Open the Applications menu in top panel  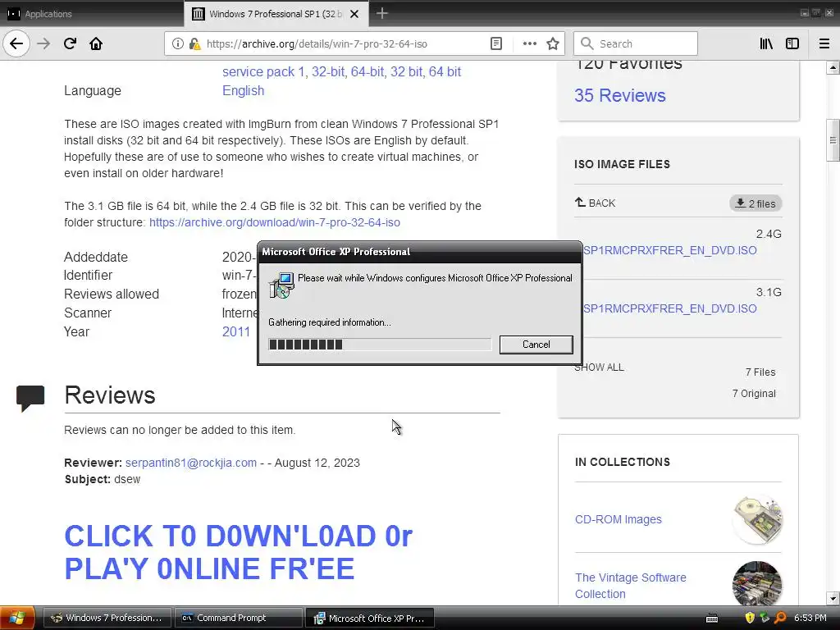tap(40, 14)
